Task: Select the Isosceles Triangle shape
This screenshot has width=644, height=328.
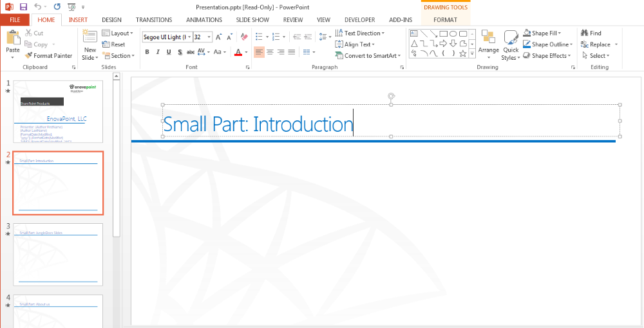Action: (x=414, y=44)
